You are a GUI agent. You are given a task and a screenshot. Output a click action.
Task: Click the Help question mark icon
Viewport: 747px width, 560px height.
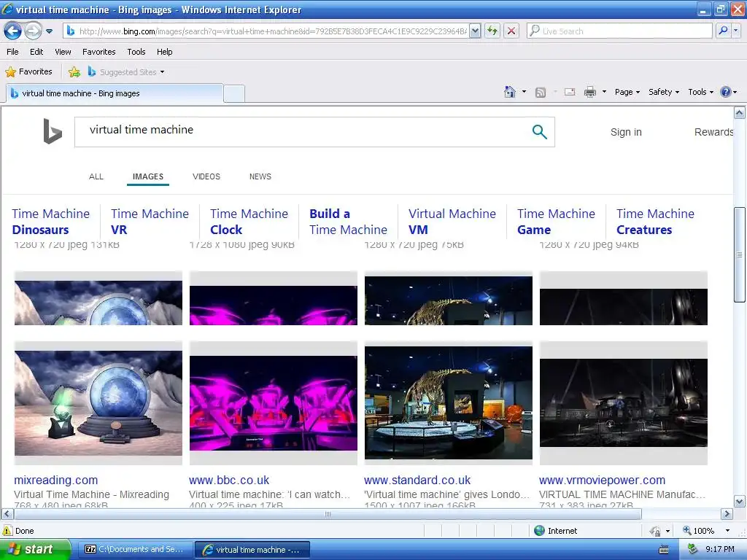(x=726, y=92)
